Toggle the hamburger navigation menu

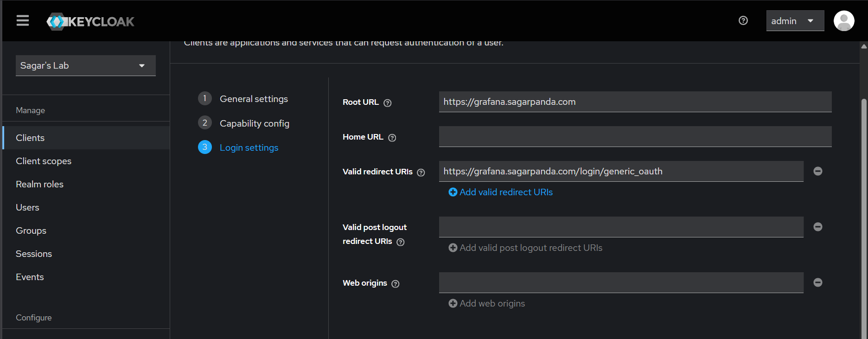[23, 20]
